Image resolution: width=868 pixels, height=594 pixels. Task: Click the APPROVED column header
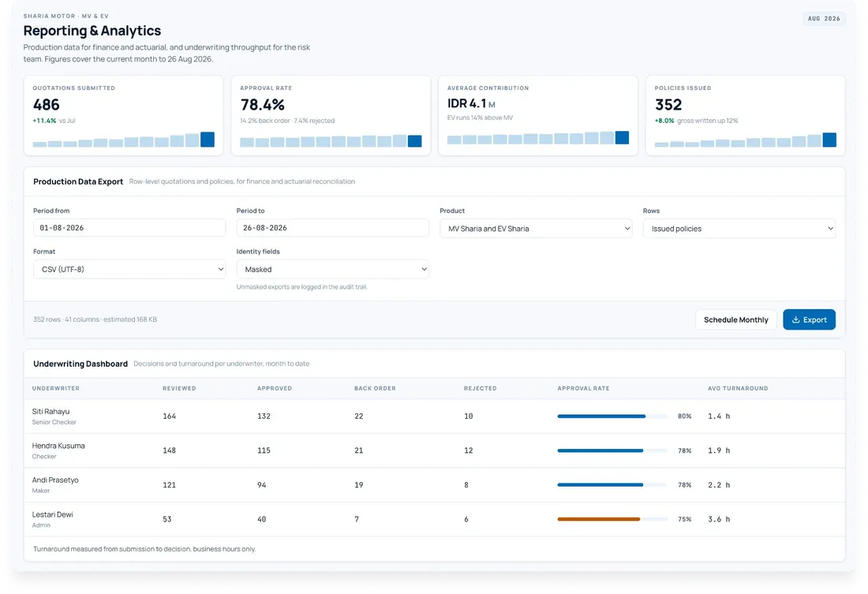275,389
